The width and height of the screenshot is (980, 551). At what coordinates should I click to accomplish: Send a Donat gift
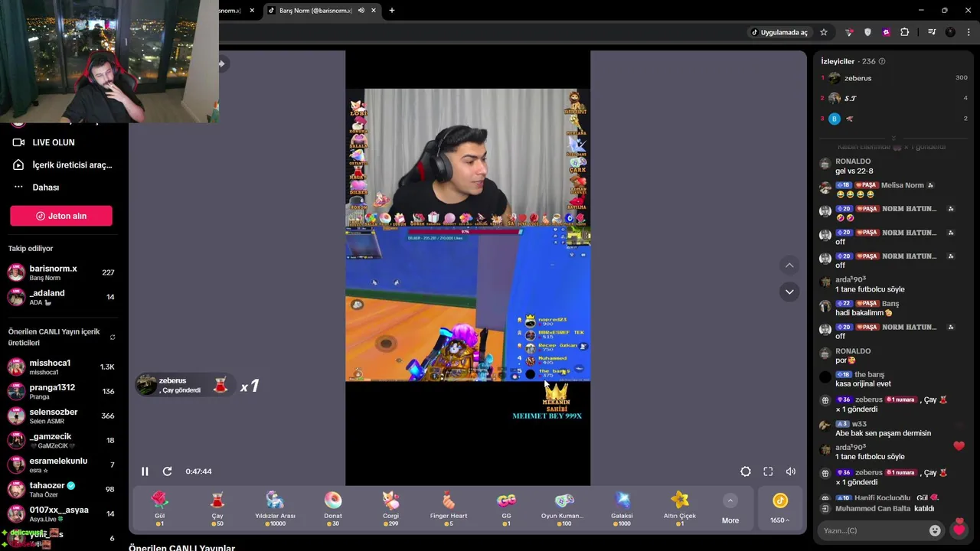point(333,508)
